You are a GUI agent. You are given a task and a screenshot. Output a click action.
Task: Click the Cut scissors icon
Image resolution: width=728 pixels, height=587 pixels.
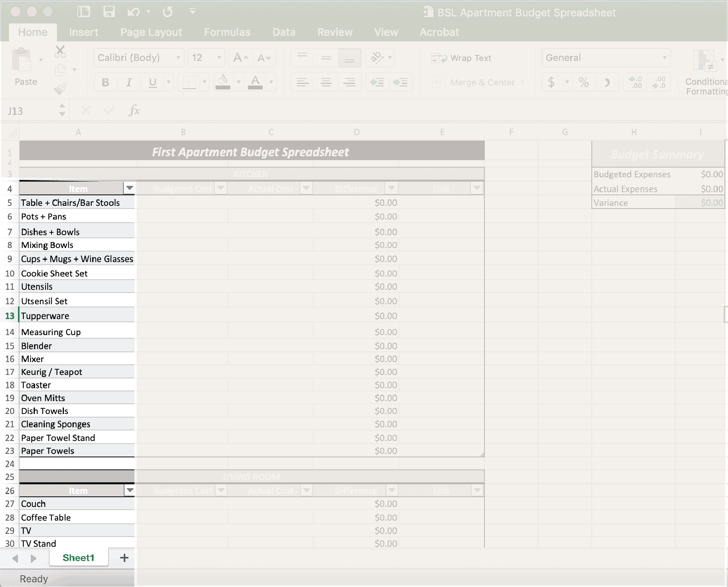click(x=60, y=51)
